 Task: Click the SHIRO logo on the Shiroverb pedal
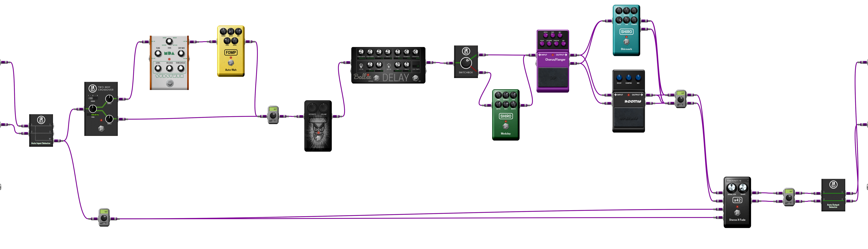coord(626,32)
